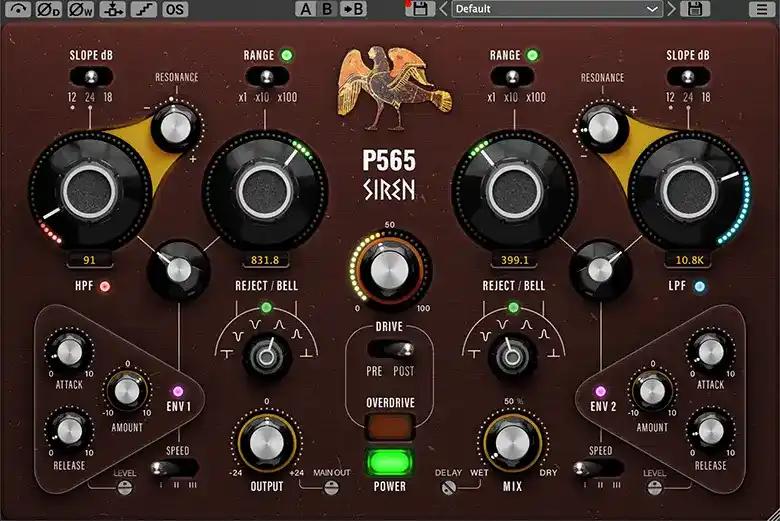The width and height of the screenshot is (780, 521).
Task: Open the Default preset dropdown
Action: [x=557, y=9]
